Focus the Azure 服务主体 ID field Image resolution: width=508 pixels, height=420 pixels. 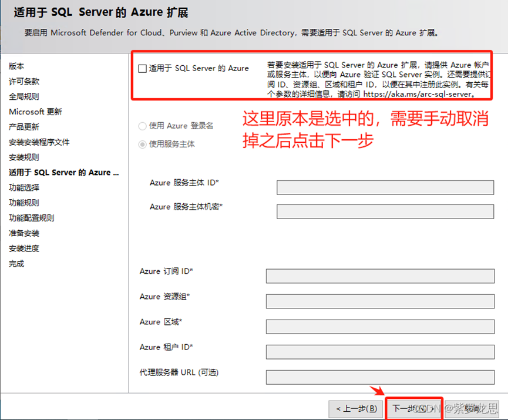click(x=385, y=187)
